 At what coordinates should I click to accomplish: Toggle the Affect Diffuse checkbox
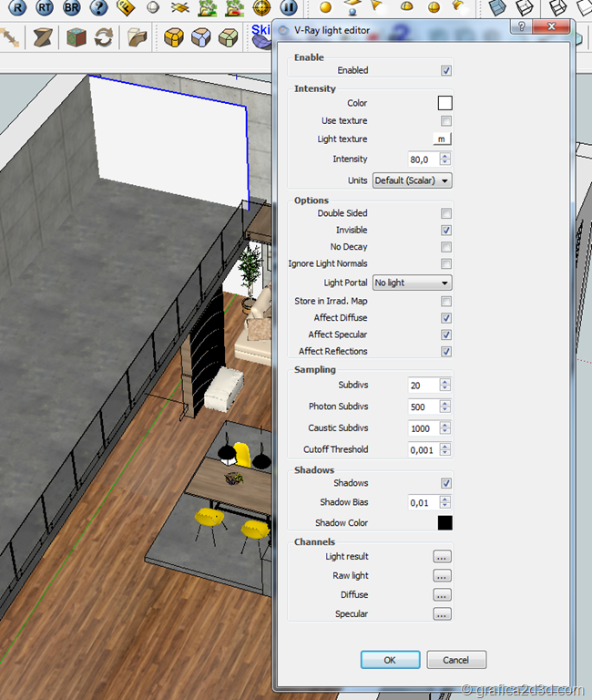[445, 318]
